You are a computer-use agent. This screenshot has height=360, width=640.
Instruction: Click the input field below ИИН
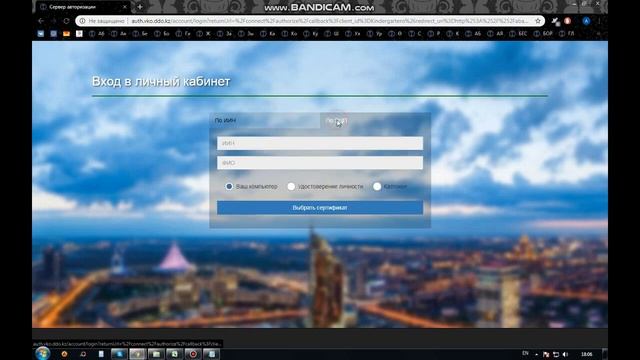[320, 163]
